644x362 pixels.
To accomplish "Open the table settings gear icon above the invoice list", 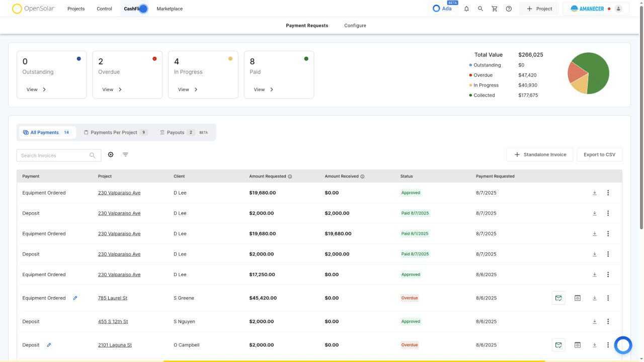I will pyautogui.click(x=111, y=154).
